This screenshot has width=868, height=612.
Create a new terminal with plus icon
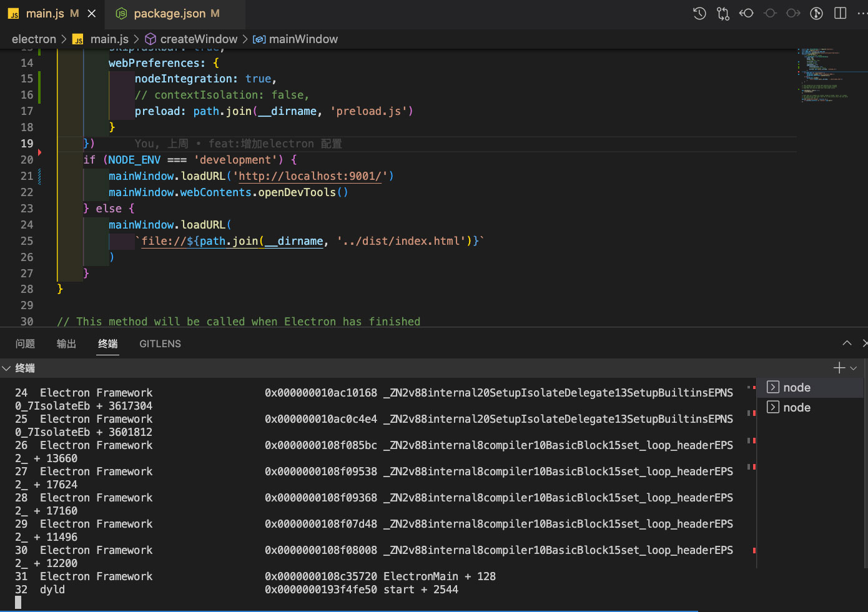[x=839, y=368]
